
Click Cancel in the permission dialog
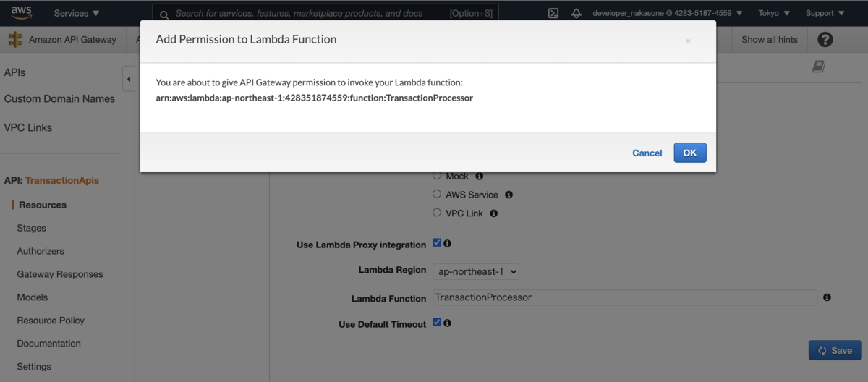647,153
